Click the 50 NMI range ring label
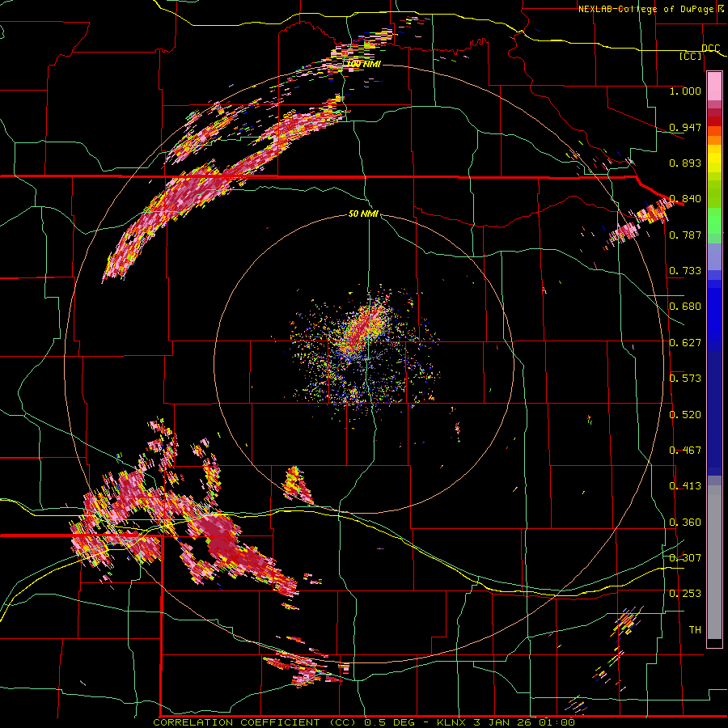The height and width of the screenshot is (728, 728). pos(363,214)
